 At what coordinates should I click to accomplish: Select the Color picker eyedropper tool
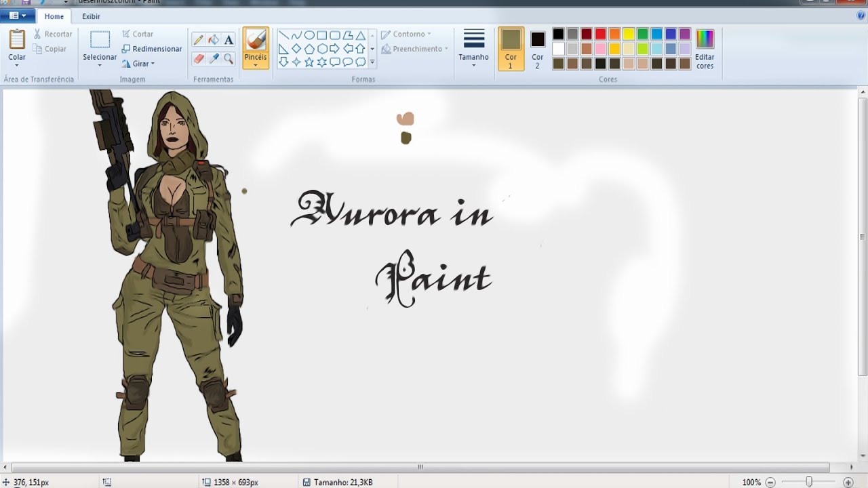(214, 59)
